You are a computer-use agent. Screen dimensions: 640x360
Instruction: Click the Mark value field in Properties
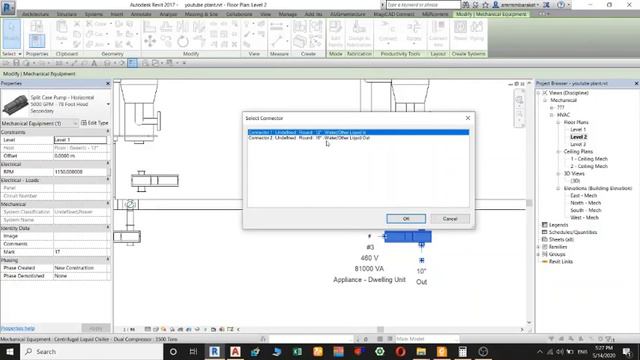tap(80, 252)
